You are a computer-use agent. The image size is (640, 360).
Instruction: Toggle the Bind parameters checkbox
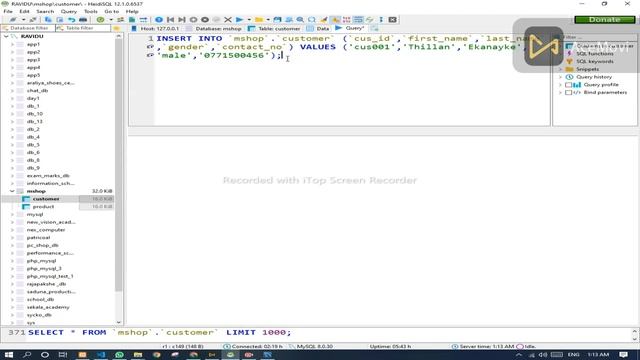click(568, 93)
